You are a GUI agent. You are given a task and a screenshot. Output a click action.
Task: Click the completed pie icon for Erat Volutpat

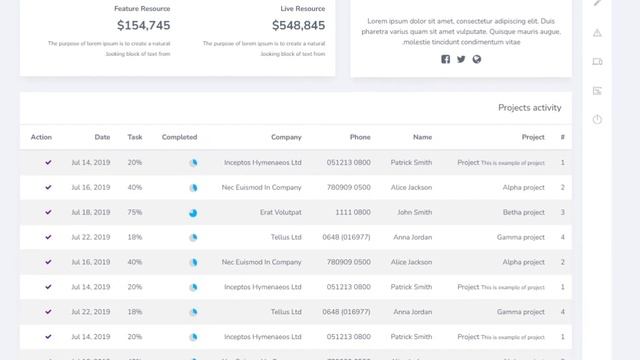coord(193,213)
